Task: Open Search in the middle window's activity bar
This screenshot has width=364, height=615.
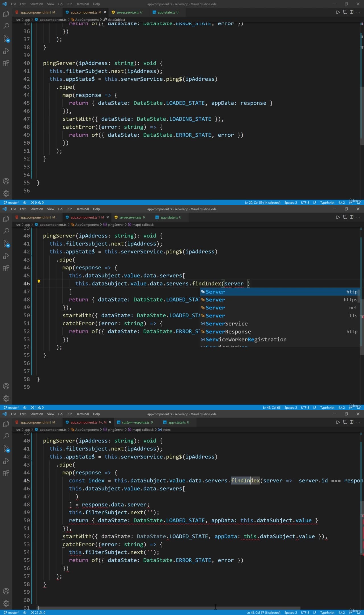Action: [x=6, y=231]
